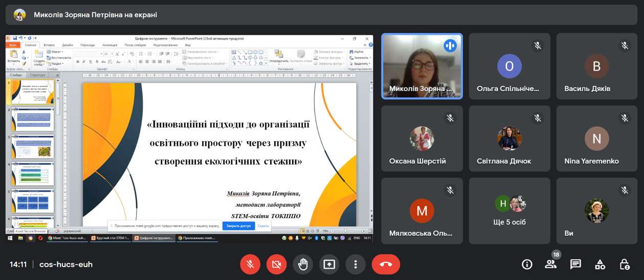Switch to the Переходы ribbon tab
644x280 pixels.
click(87, 45)
